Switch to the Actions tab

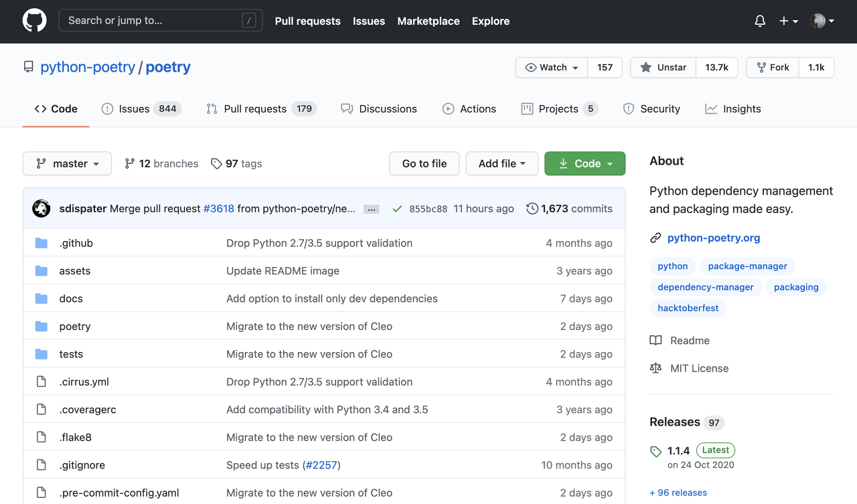point(469,109)
